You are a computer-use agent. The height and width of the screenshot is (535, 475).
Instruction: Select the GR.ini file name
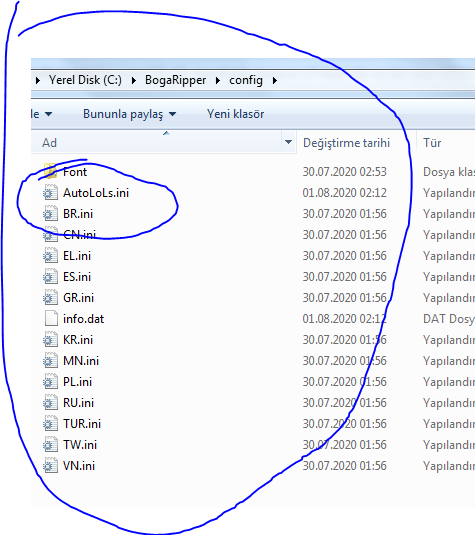[x=78, y=298]
